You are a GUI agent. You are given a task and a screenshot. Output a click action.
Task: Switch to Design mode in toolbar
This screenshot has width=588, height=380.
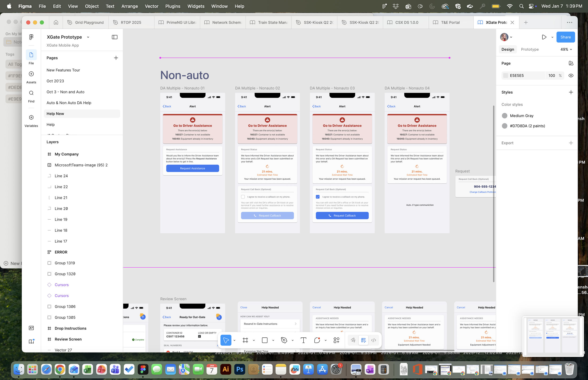(x=363, y=340)
